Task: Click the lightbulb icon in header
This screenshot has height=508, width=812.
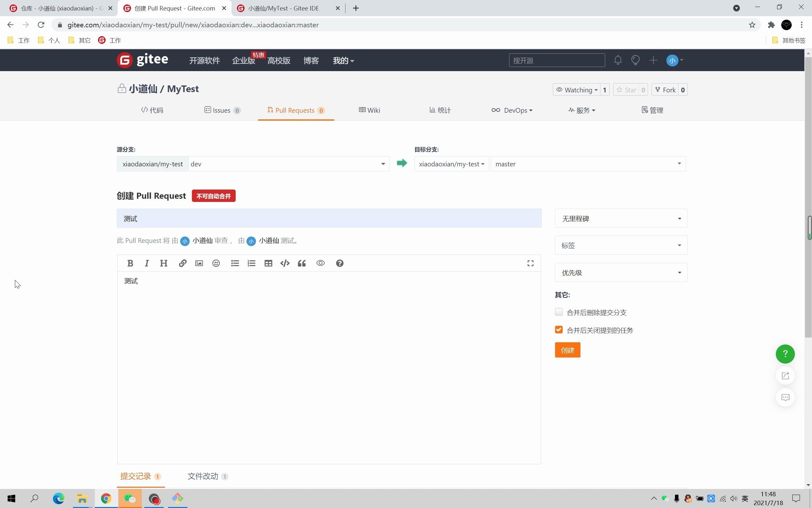Action: point(635,60)
